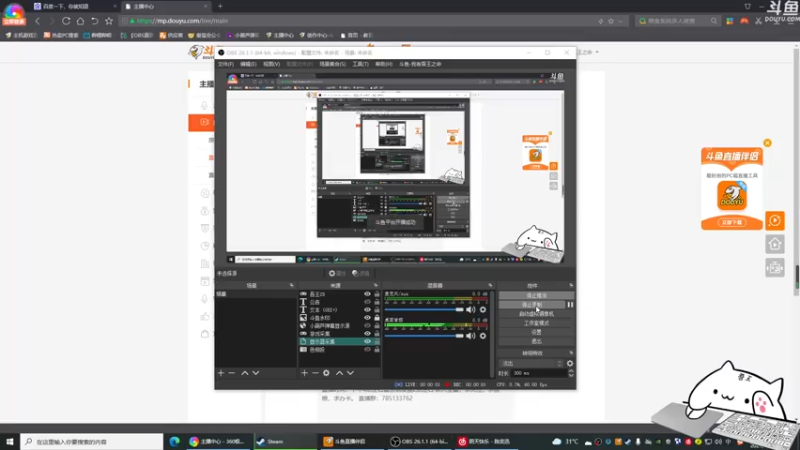This screenshot has width=800, height=450.
Task: Toggle visibility eye of 文本 (GDI+) source
Action: click(367, 310)
